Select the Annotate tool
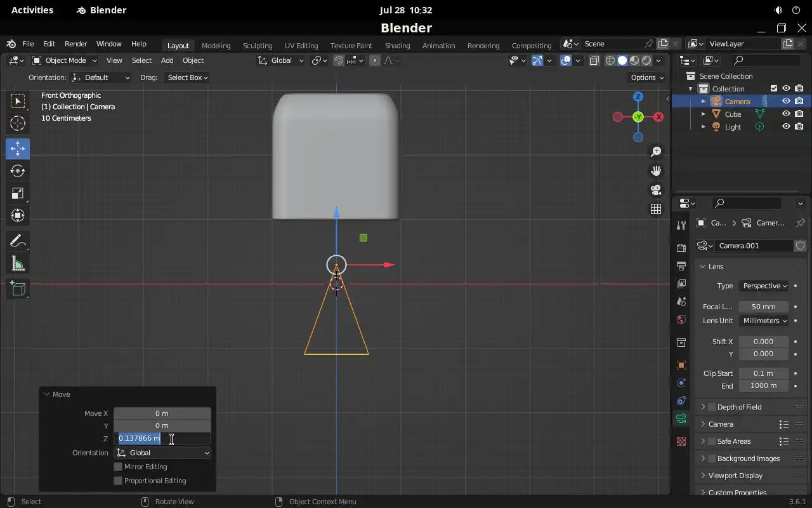Image resolution: width=812 pixels, height=508 pixels. coord(18,241)
